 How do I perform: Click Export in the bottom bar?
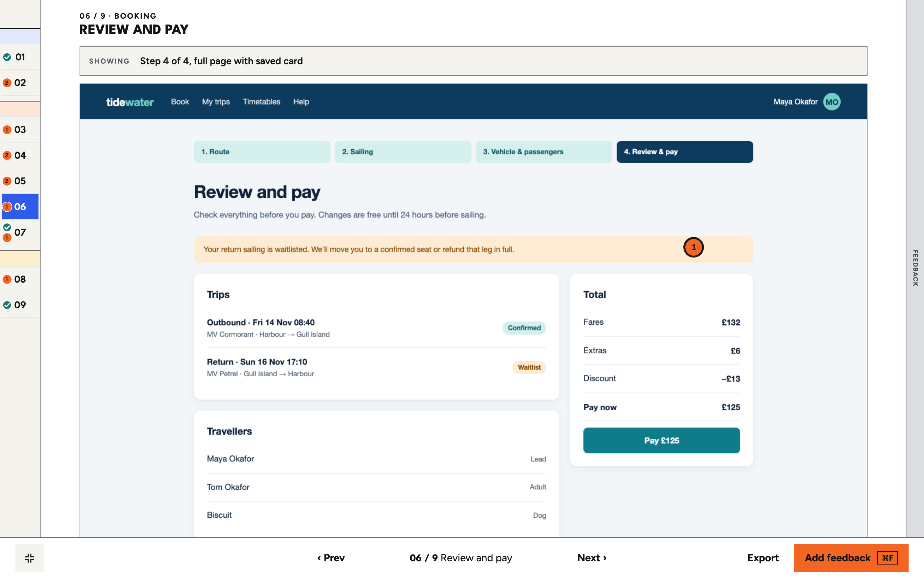(x=763, y=558)
